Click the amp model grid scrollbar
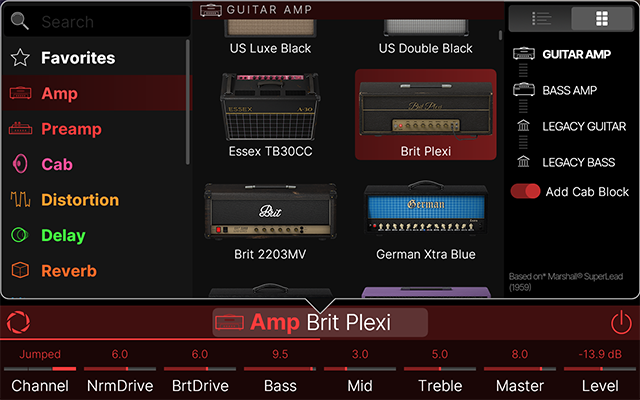The height and width of the screenshot is (400, 640). pos(500,35)
